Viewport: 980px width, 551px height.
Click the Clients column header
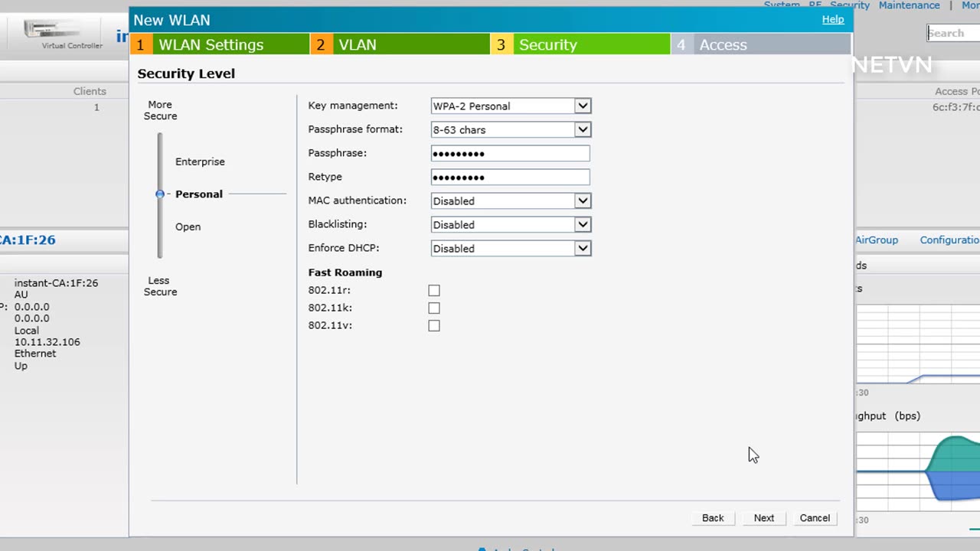[x=90, y=91]
